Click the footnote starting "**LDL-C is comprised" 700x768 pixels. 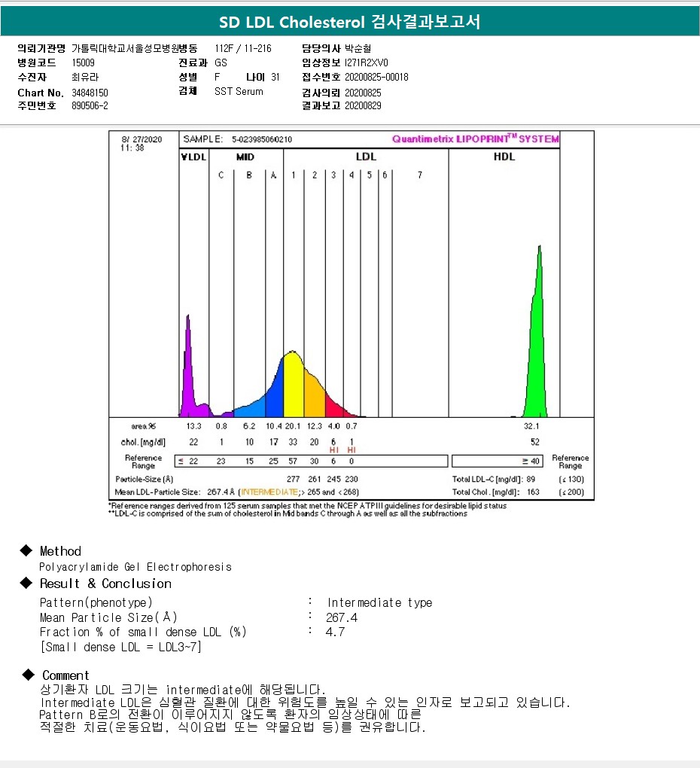point(288,514)
